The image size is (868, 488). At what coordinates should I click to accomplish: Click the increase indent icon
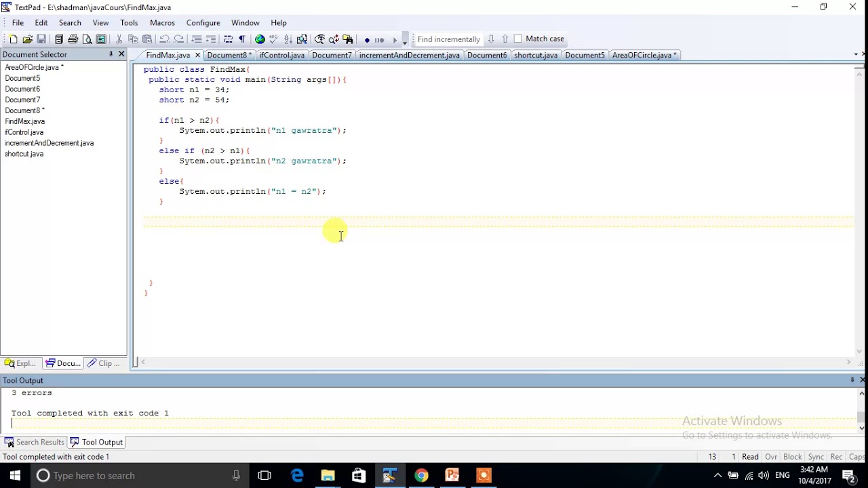(x=211, y=39)
